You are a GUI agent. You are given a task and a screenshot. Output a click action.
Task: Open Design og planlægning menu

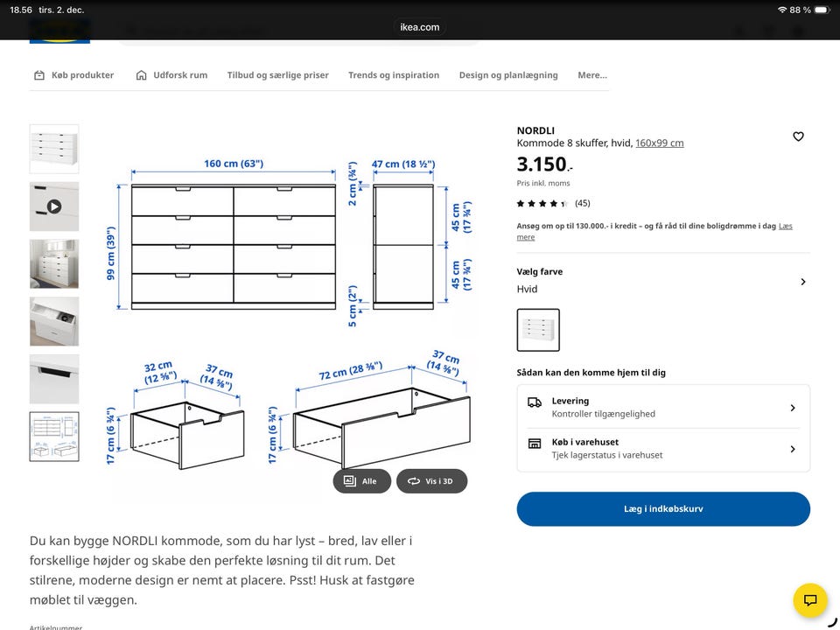coord(508,75)
